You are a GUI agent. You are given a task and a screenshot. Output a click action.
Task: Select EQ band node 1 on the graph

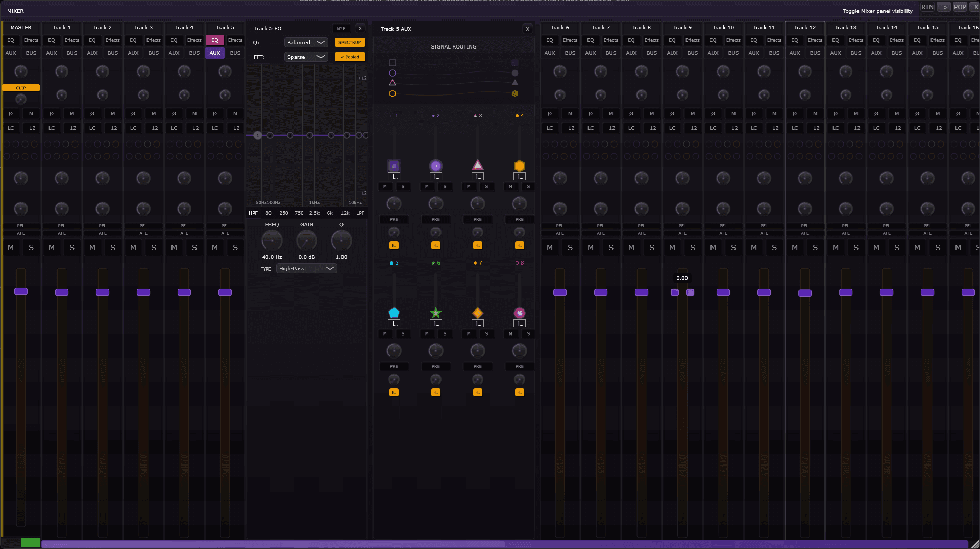[x=258, y=135]
